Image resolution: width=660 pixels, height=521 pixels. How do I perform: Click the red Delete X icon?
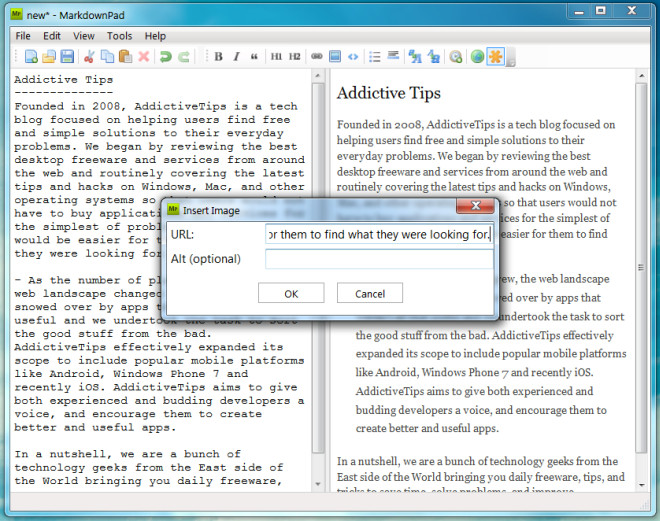[x=144, y=56]
